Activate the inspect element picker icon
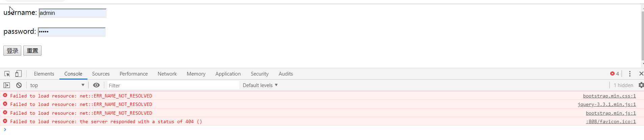Screen dimensions: 644x140 click(7, 74)
